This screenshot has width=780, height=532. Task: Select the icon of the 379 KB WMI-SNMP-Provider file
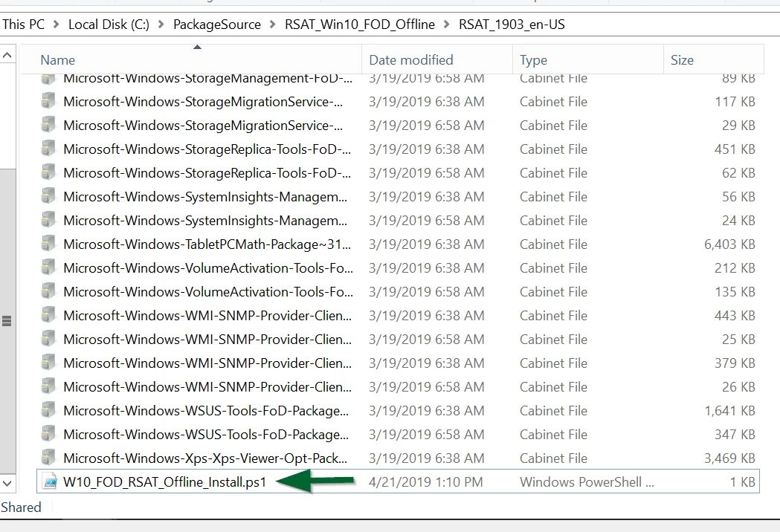tap(48, 363)
